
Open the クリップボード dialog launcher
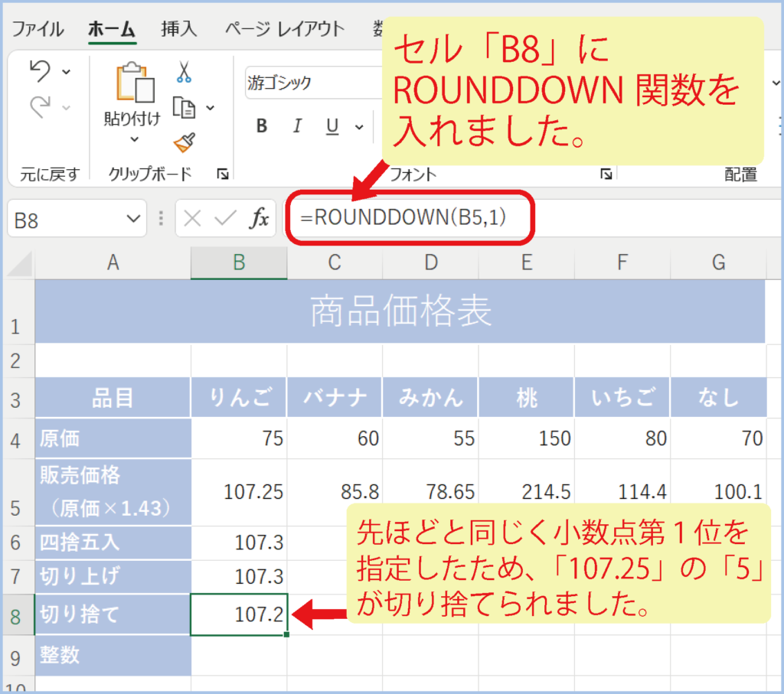[x=223, y=174]
